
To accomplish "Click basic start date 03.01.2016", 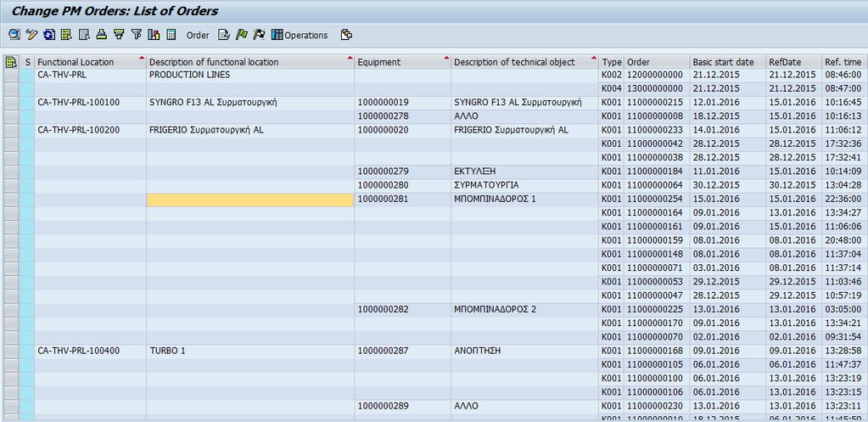I will 716,268.
